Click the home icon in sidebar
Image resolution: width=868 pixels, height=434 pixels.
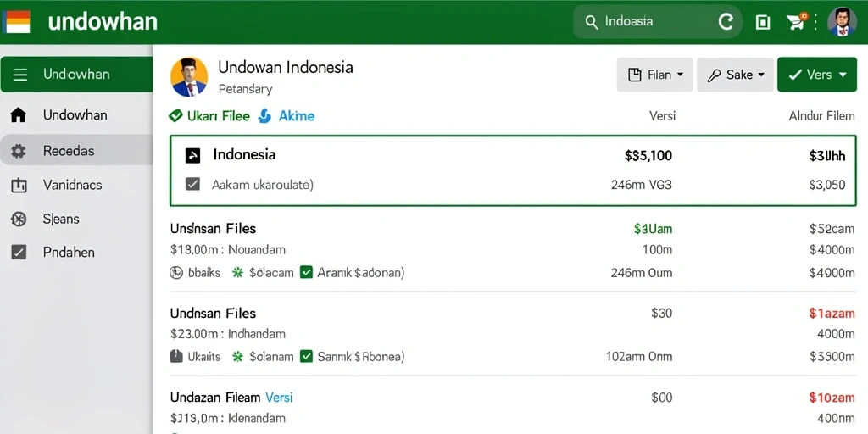pyautogui.click(x=19, y=115)
